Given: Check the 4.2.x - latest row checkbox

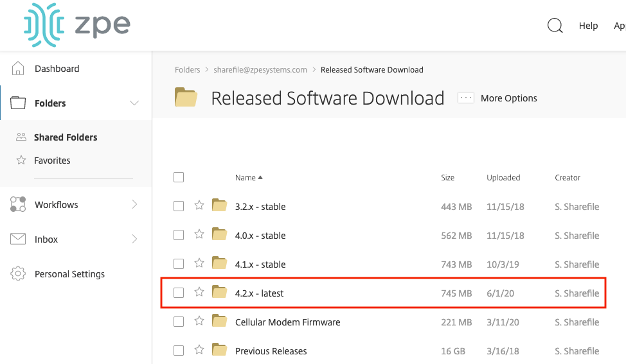Looking at the screenshot, I should pos(179,293).
